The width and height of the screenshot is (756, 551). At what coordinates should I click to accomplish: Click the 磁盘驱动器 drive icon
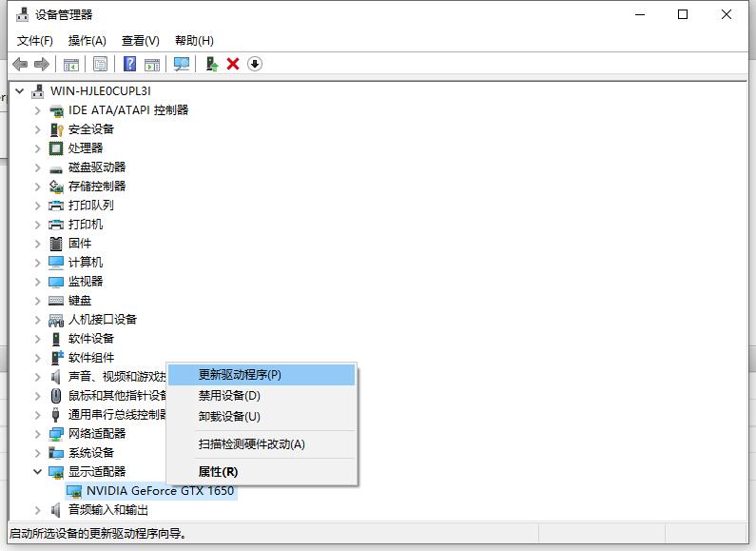[56, 167]
